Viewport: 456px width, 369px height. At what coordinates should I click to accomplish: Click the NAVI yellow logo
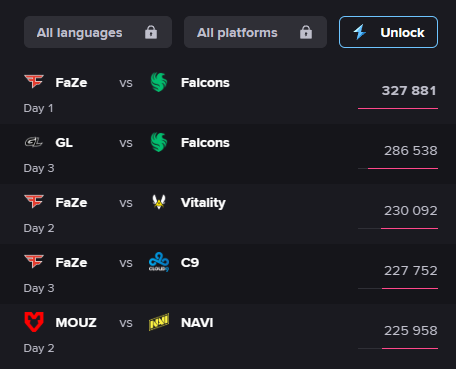[x=159, y=322]
